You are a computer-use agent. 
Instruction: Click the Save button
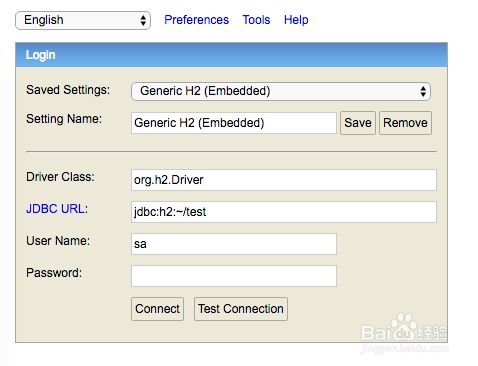358,123
